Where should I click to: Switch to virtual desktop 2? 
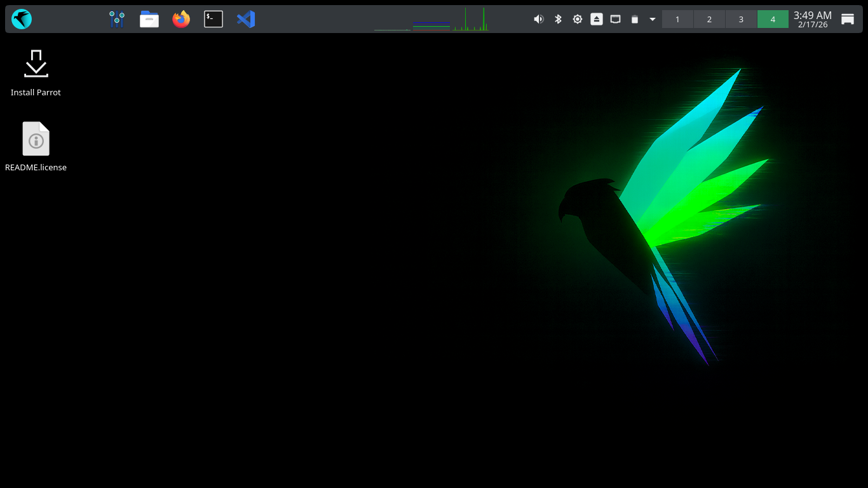pyautogui.click(x=709, y=19)
